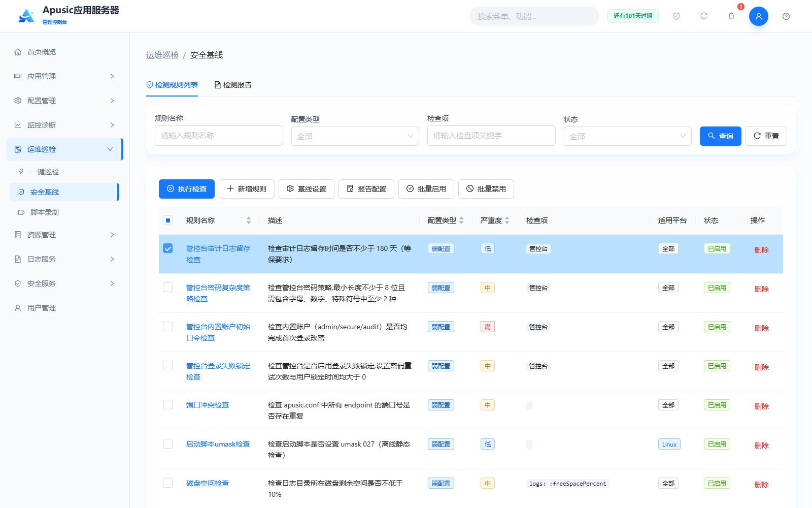Open 报告配置 button
This screenshot has height=508, width=812.
coord(366,189)
